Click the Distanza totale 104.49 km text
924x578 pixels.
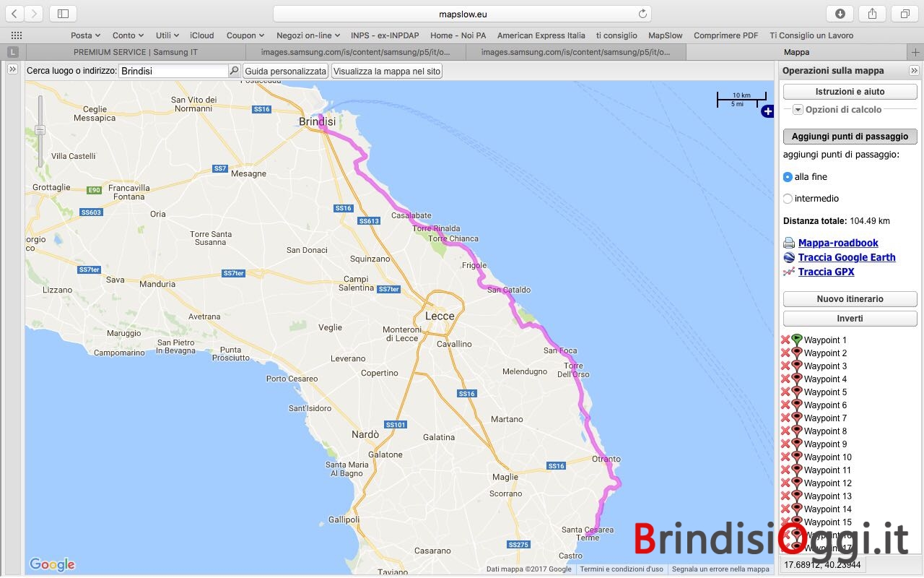tap(837, 221)
